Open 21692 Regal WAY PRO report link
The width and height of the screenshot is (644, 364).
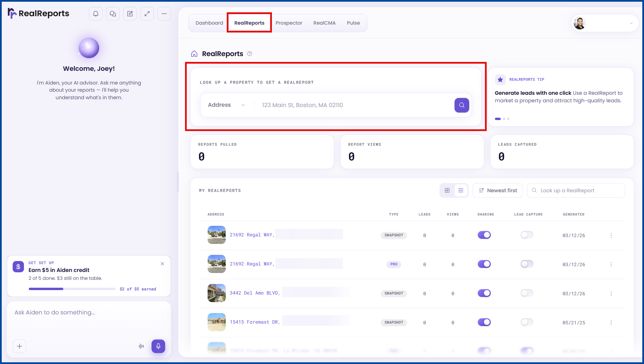point(252,264)
